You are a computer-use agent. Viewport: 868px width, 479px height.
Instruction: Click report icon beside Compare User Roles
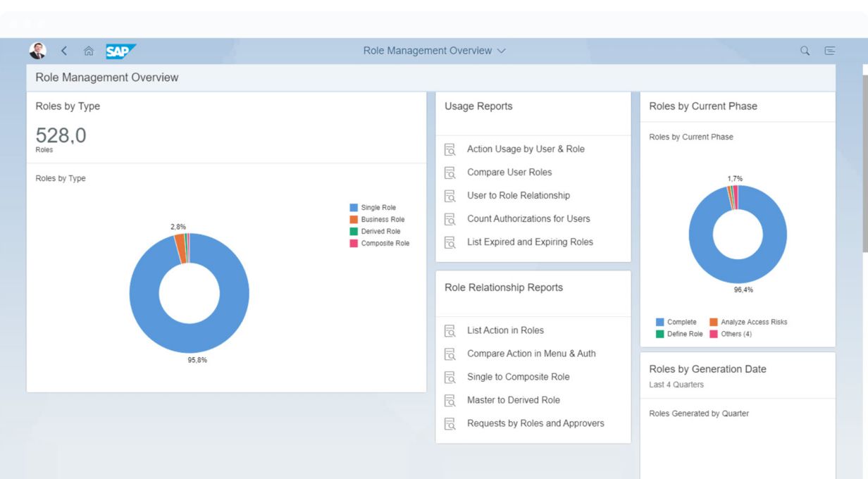(450, 173)
